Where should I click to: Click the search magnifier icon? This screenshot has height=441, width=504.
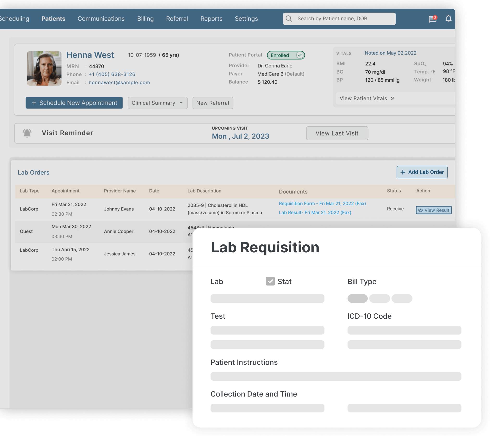pos(289,19)
